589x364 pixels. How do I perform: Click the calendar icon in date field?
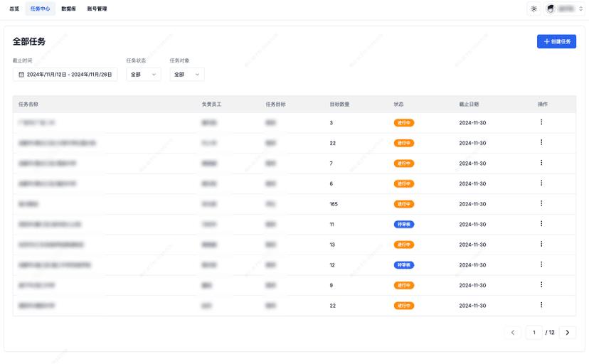(x=21, y=74)
